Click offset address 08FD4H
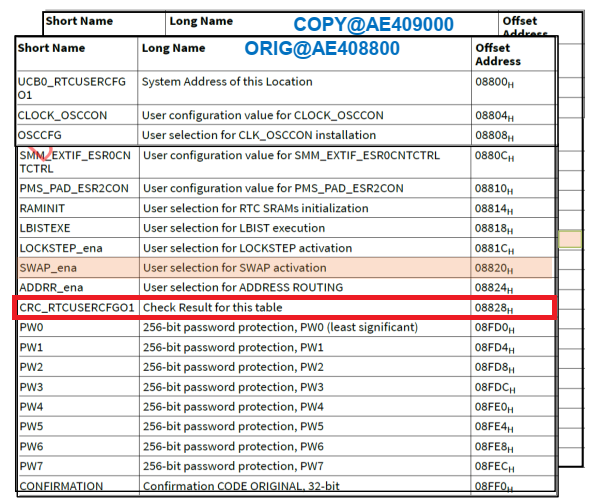This screenshot has height=502, width=592. click(495, 348)
